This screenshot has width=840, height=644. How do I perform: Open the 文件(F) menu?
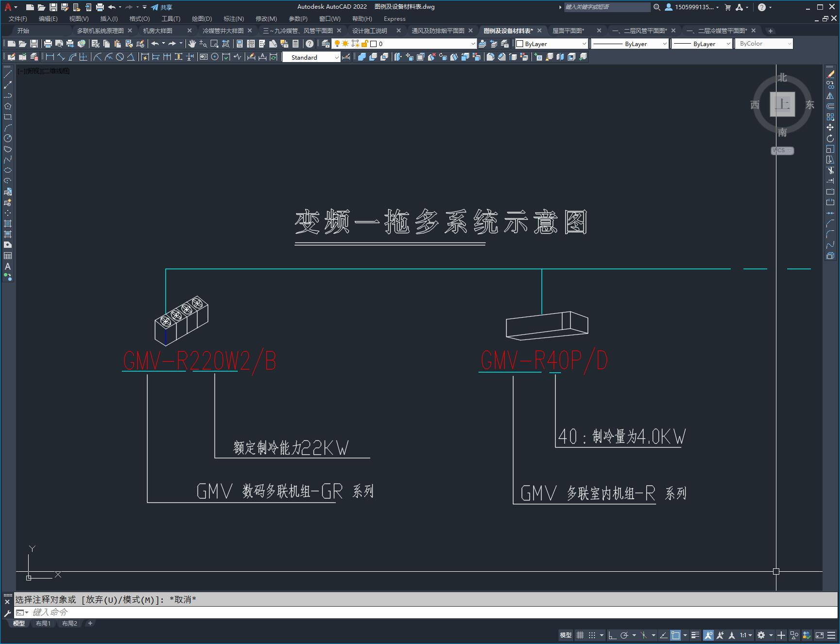(18, 18)
